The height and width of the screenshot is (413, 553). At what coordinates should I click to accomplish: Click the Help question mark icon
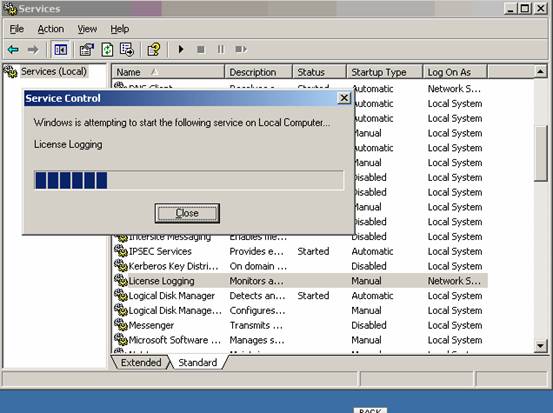coord(154,49)
